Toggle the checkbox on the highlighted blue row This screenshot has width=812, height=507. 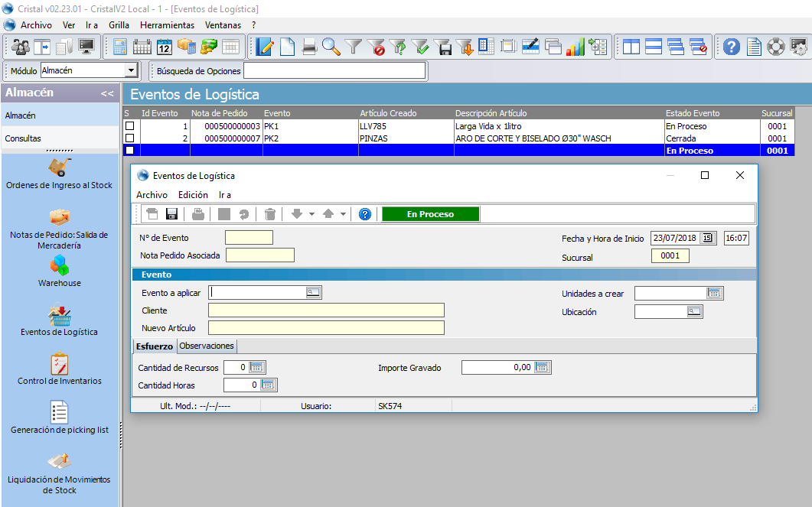click(129, 151)
